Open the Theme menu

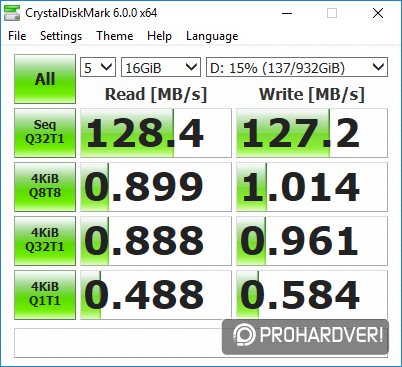click(x=115, y=36)
